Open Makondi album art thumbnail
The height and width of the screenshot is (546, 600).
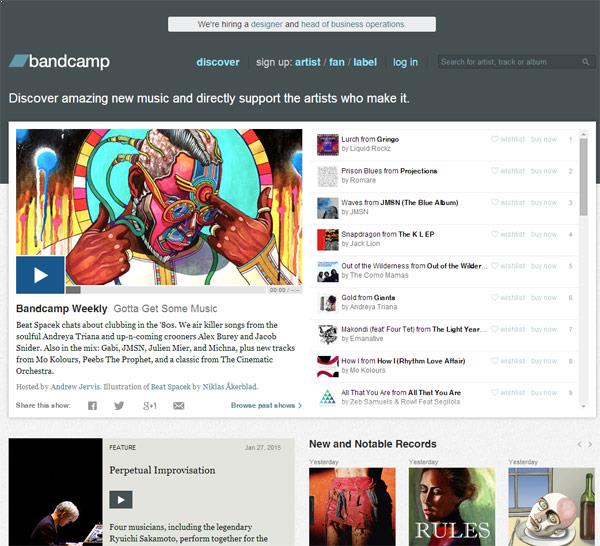point(328,334)
